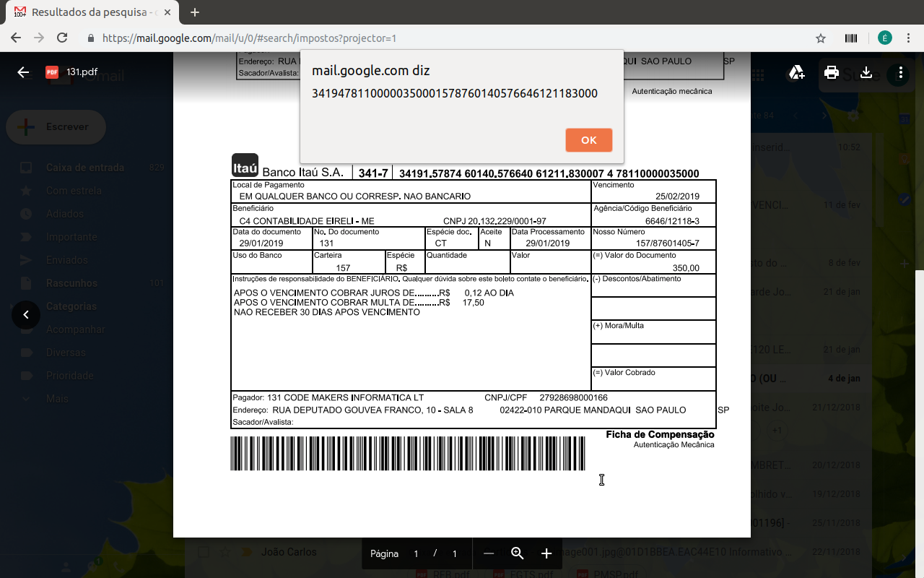Click the Itaú bank logo on boleto
This screenshot has width=924, height=578.
point(245,165)
